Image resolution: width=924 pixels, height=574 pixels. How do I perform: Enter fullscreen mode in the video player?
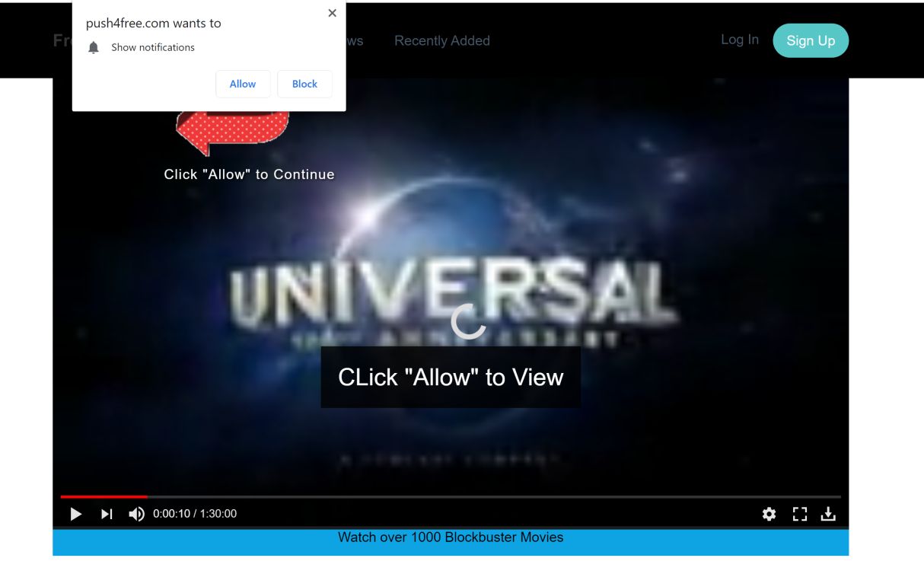pyautogui.click(x=799, y=515)
